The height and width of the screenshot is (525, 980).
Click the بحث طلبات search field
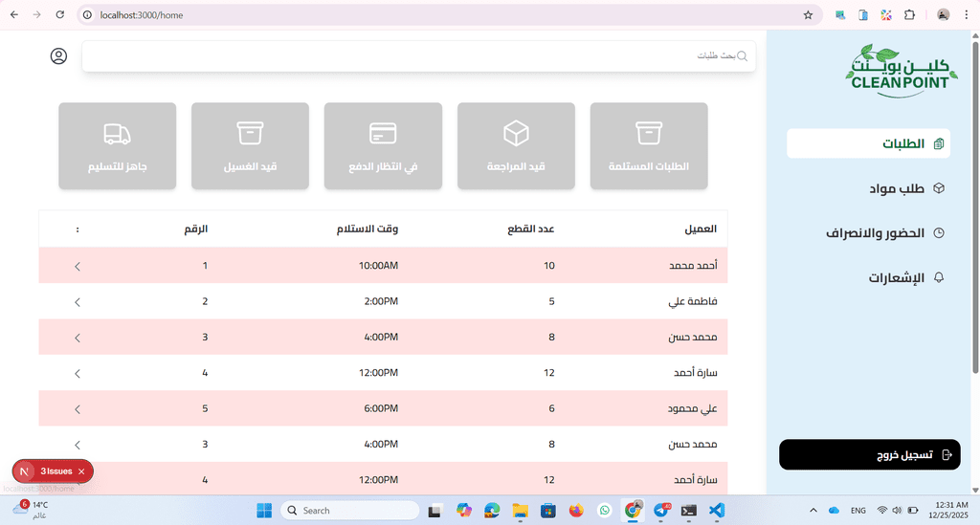pos(412,56)
